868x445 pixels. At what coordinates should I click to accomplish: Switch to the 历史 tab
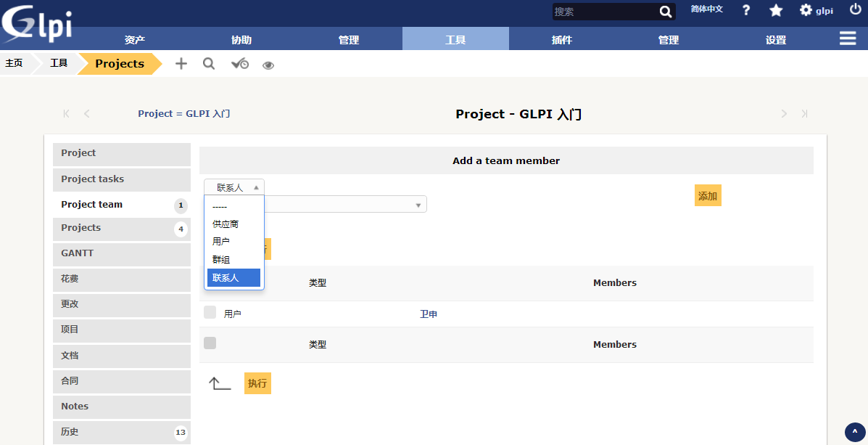(x=122, y=433)
